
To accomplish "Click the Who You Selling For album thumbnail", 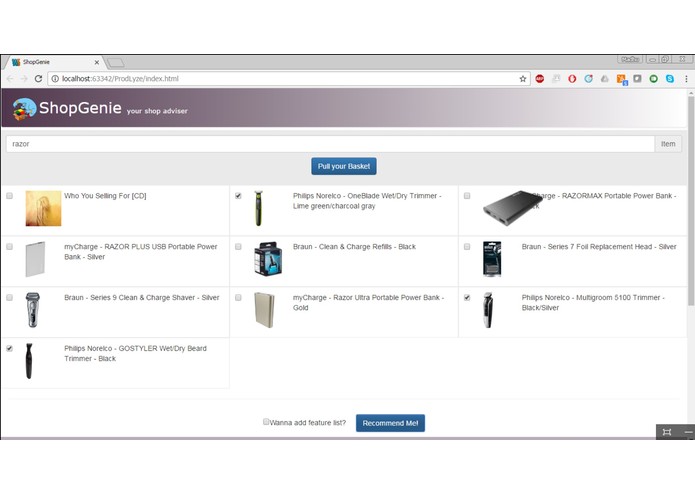I will pos(43,208).
